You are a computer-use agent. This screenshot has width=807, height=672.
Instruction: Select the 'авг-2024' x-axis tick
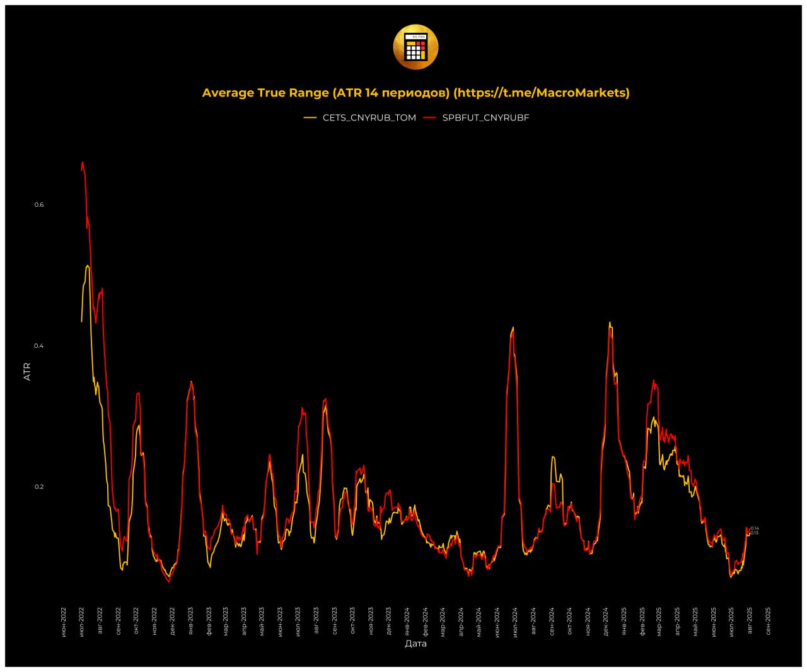[533, 620]
